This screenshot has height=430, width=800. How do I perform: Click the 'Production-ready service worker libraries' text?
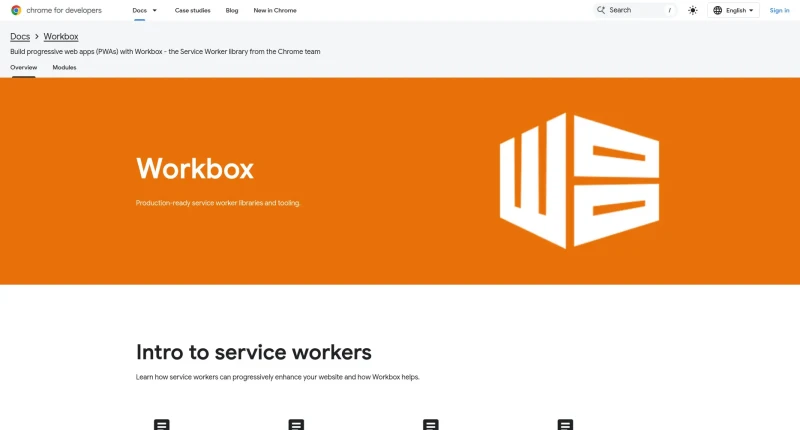click(218, 203)
